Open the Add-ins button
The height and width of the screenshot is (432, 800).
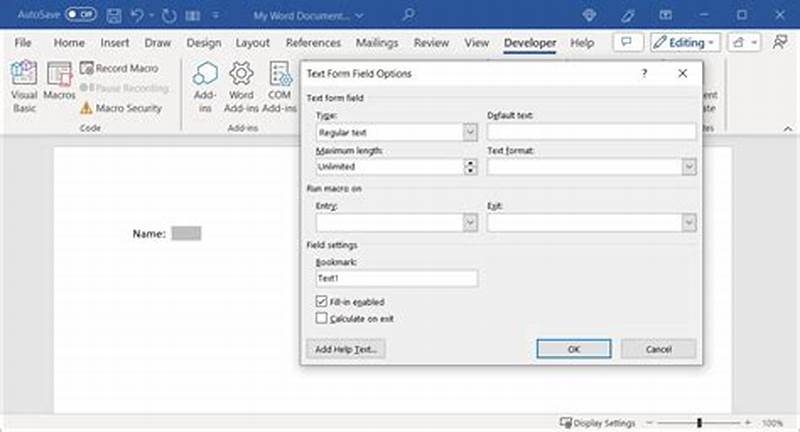[205, 87]
